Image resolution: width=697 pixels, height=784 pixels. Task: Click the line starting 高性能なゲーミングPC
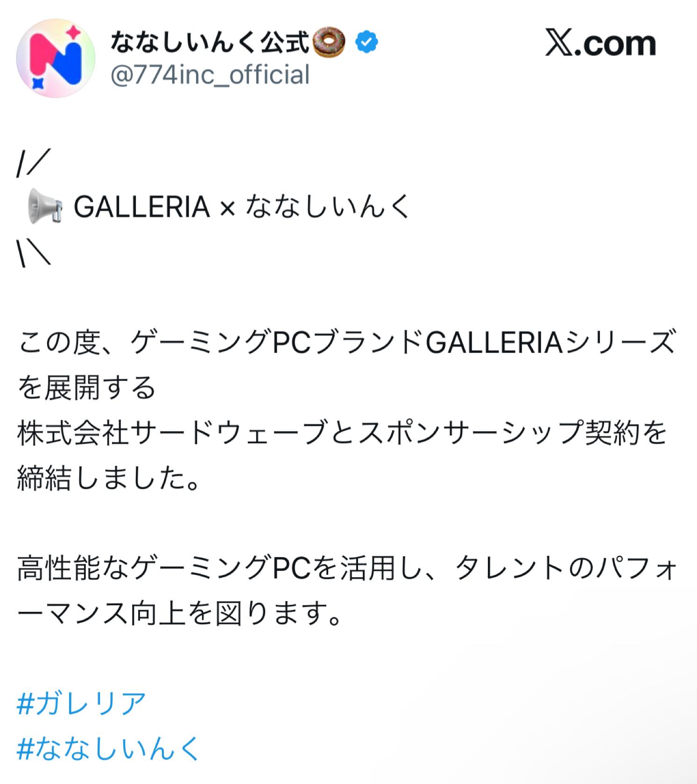pos(347,567)
